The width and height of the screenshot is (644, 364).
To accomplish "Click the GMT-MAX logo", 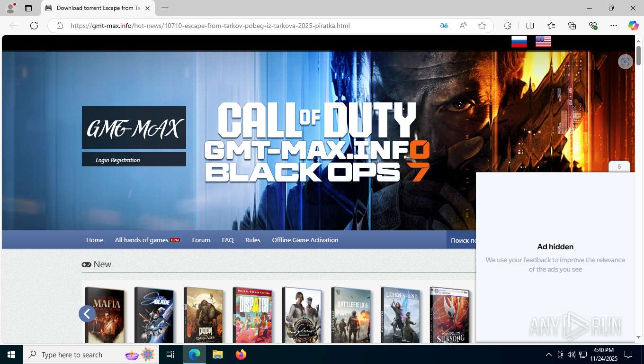I will pos(134,127).
